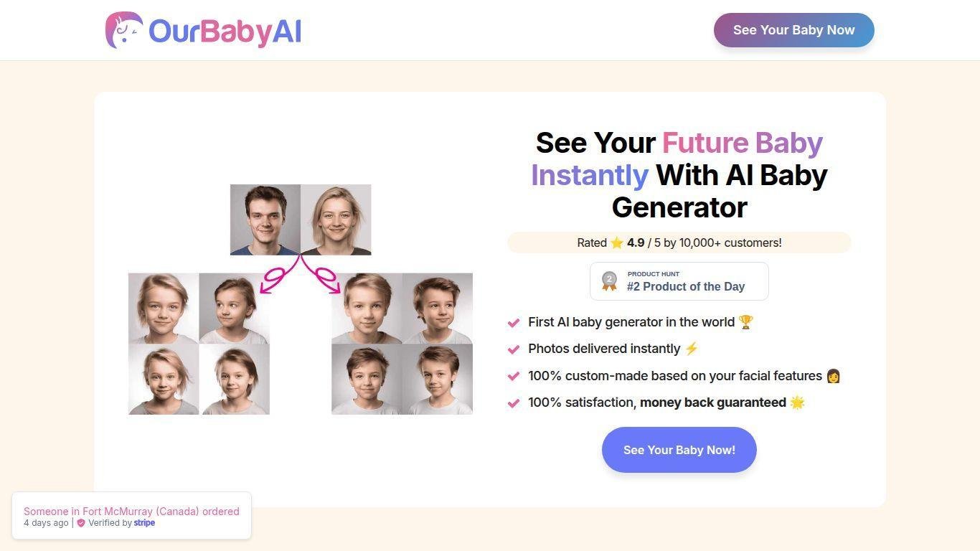980x551 pixels.
Task: Click the stripe link in the notification
Action: (x=144, y=523)
